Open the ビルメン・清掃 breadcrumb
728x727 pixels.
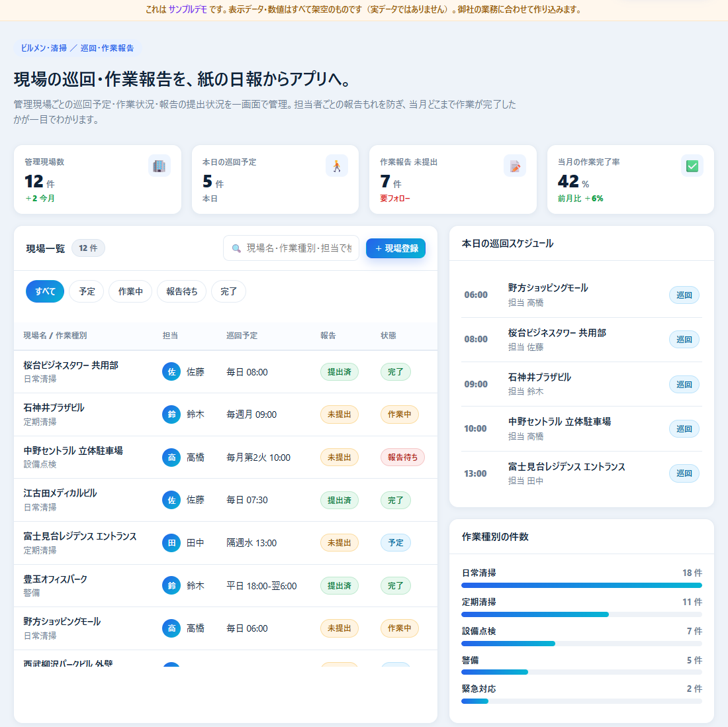point(44,48)
